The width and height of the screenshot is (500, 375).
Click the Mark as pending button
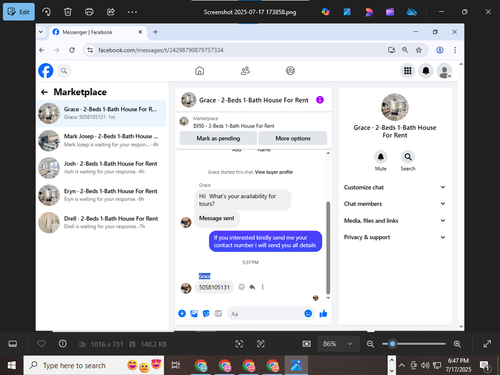[x=218, y=138]
